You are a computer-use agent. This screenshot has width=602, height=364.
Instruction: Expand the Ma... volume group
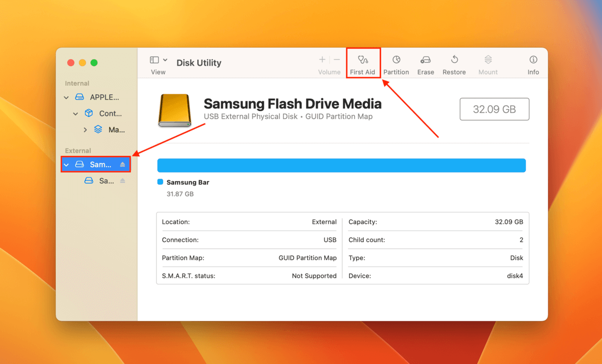point(85,130)
